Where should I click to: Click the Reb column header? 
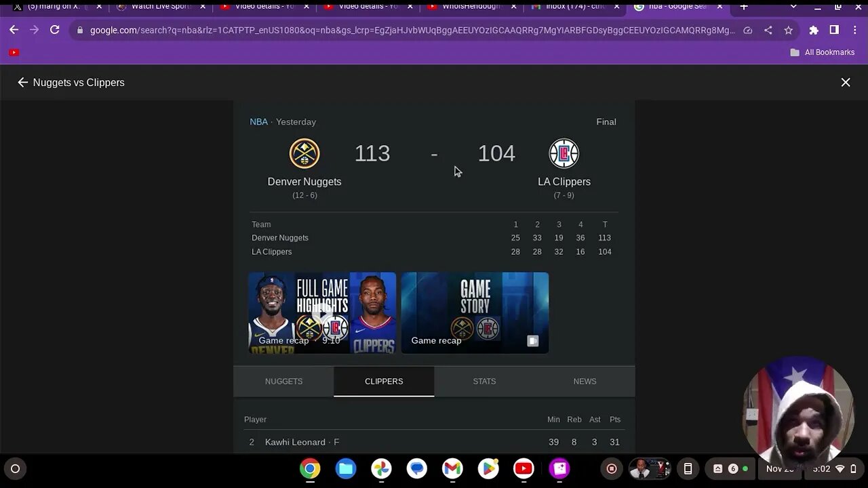(x=574, y=420)
